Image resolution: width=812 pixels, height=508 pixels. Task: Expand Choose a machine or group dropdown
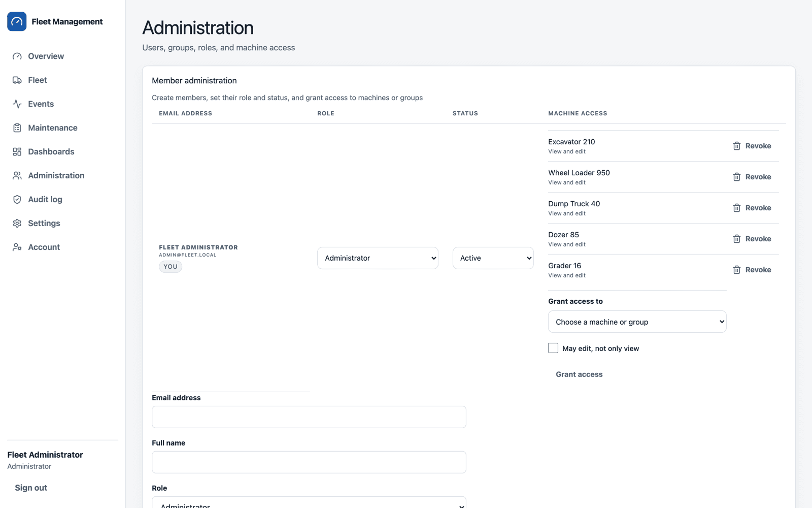point(637,322)
